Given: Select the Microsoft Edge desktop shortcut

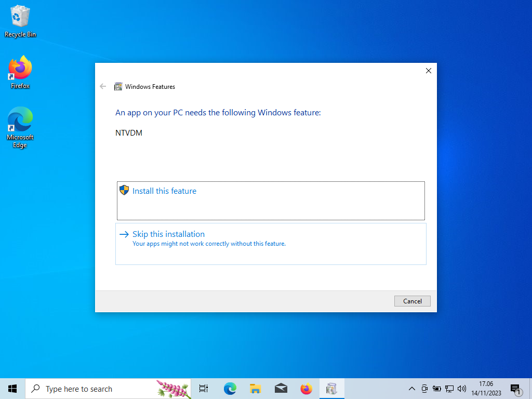Looking at the screenshot, I should point(20,127).
